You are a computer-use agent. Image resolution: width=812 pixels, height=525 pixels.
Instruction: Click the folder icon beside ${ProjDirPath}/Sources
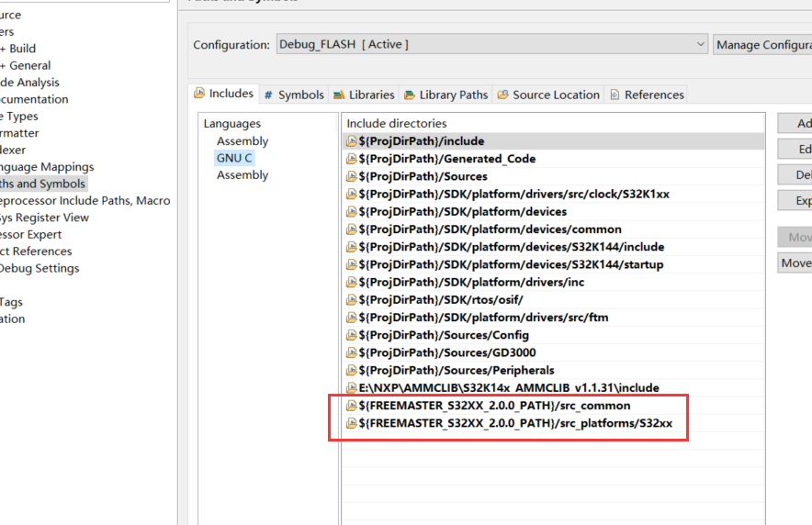(x=351, y=176)
